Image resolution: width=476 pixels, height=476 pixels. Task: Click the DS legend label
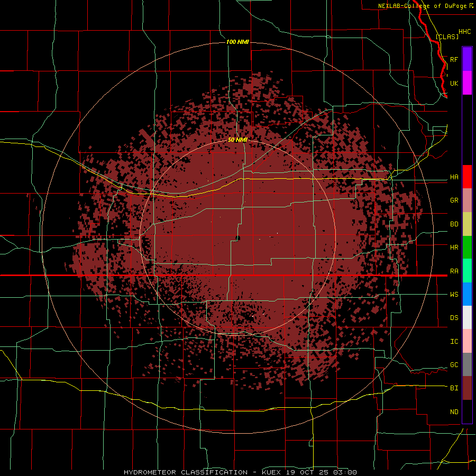coord(454,318)
